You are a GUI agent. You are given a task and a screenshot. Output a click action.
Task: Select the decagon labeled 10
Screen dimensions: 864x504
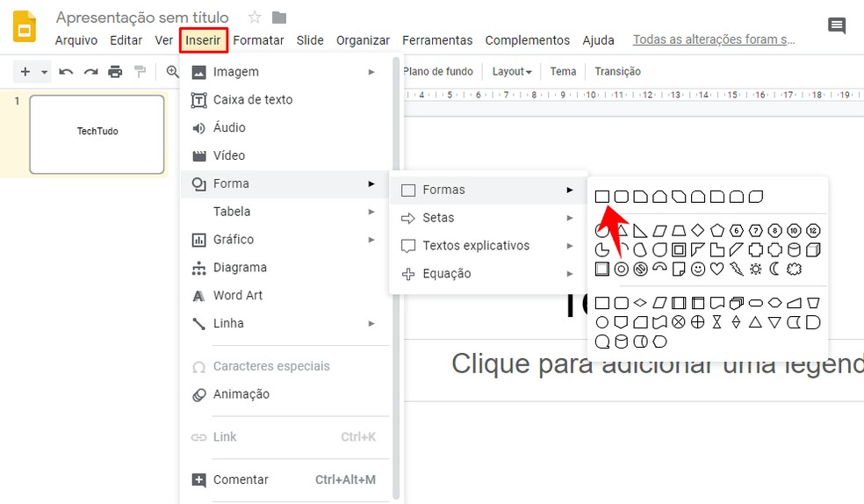click(x=794, y=230)
